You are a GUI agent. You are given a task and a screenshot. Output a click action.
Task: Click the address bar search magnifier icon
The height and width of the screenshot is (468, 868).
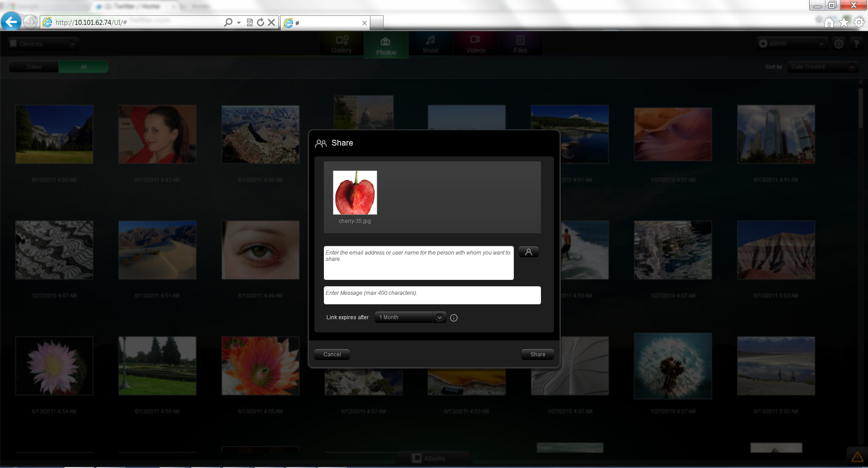pos(228,22)
